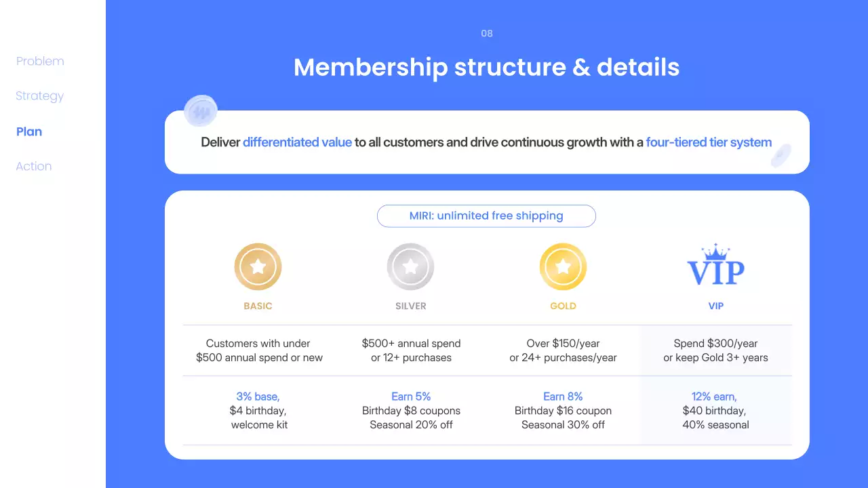Click the '12% earn' VIP benefit text
868x488 pixels.
pyautogui.click(x=714, y=396)
